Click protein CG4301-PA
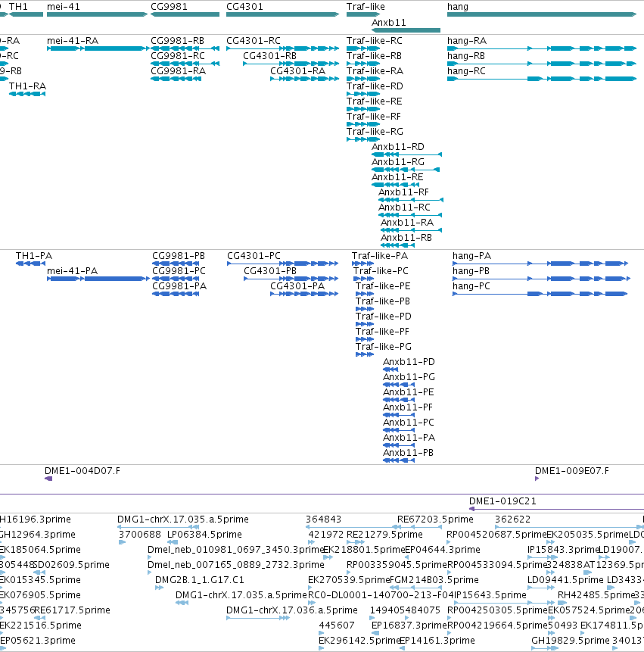Viewport: 644px width, 652px height. point(304,294)
